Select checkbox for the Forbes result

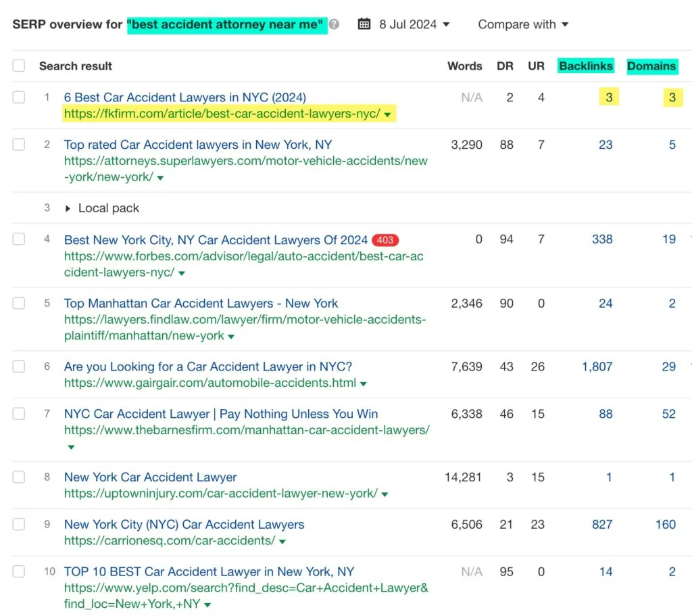(x=19, y=239)
